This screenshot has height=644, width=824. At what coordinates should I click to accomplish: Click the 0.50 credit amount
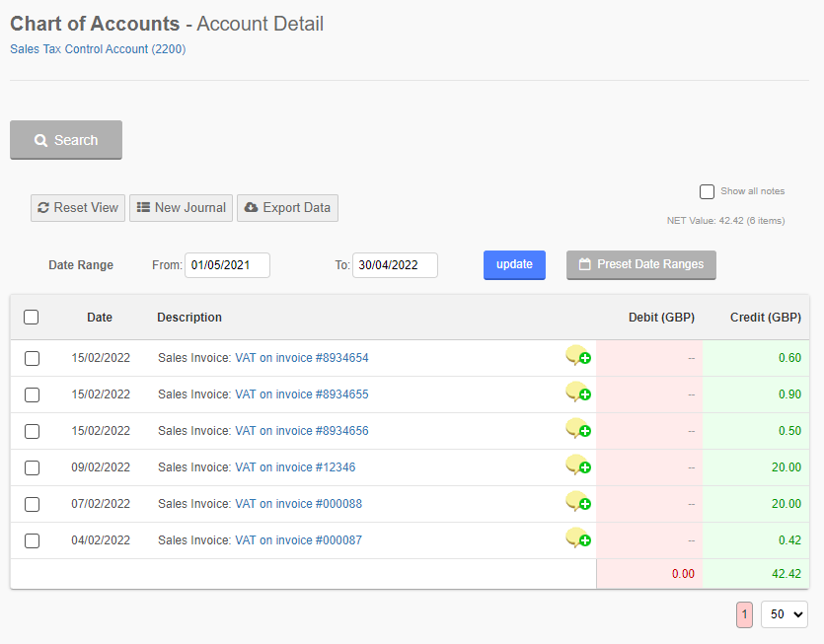(x=789, y=431)
